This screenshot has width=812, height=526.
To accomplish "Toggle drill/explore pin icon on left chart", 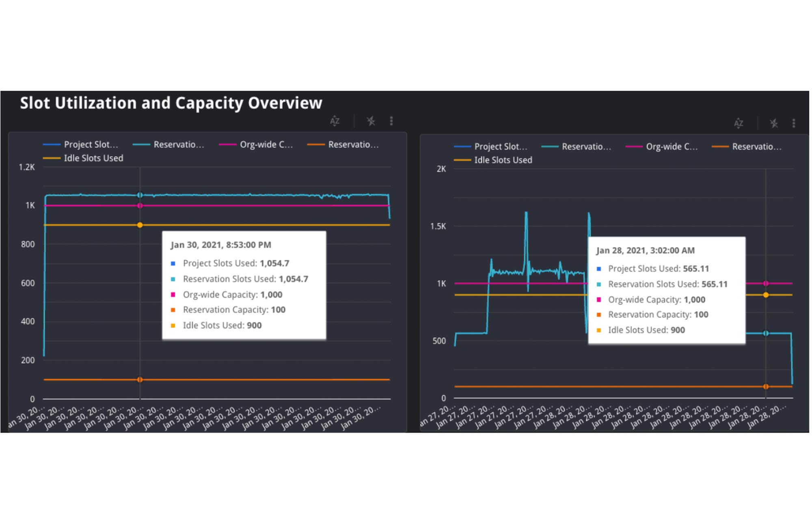I will pos(371,121).
